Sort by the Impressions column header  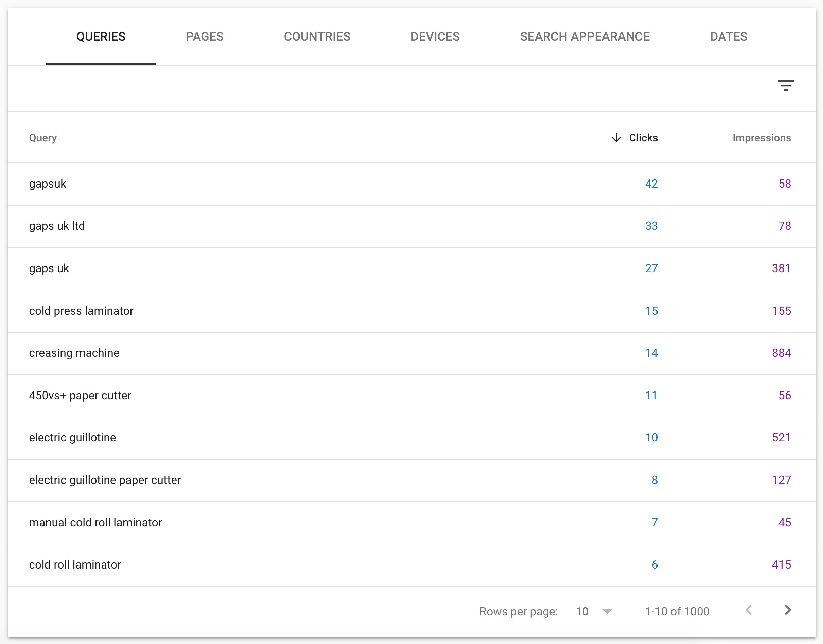click(x=761, y=138)
